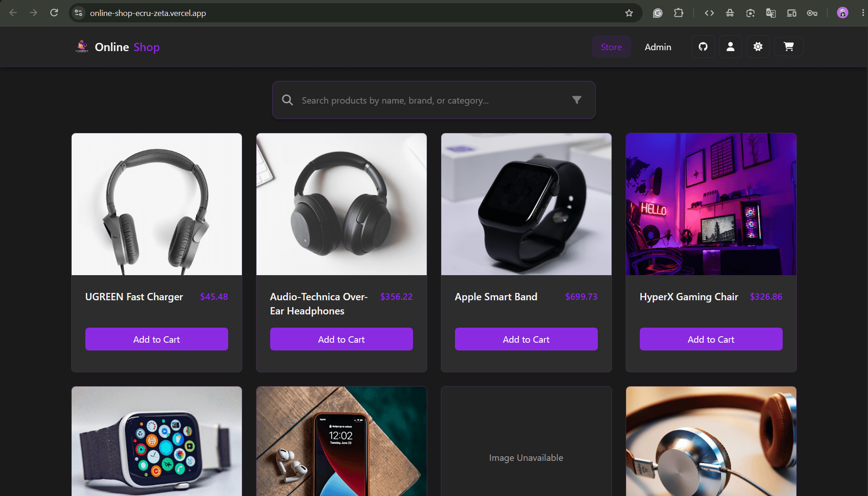Open the Apple Smart Band product image
The image size is (868, 496).
(526, 204)
